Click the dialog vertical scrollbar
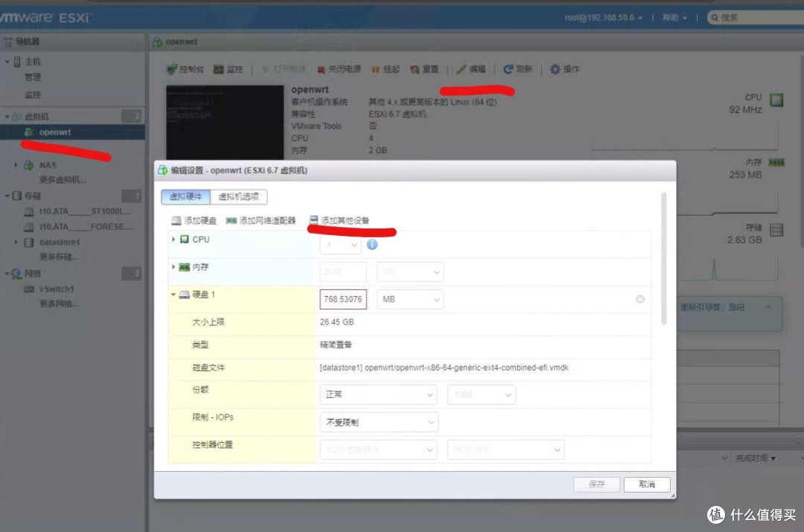Screen dimensions: 804x532 point(664,259)
